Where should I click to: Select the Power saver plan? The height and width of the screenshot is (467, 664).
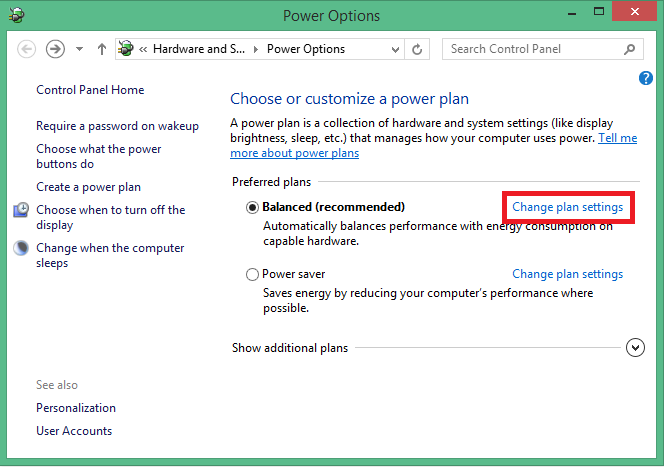point(252,274)
